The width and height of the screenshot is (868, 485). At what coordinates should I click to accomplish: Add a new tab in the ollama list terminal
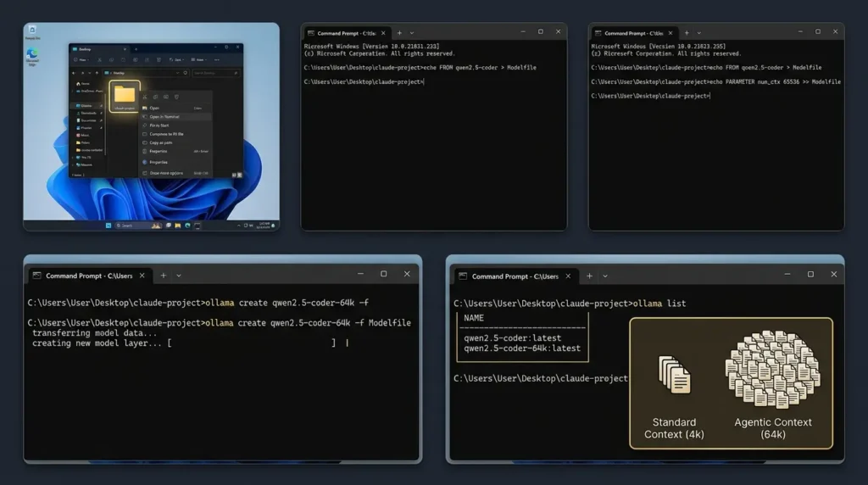click(590, 276)
